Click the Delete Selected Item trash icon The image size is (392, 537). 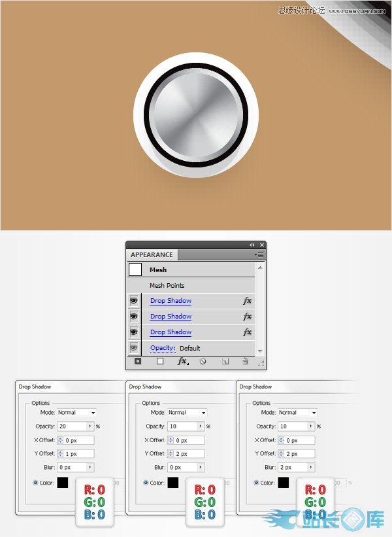tap(245, 361)
